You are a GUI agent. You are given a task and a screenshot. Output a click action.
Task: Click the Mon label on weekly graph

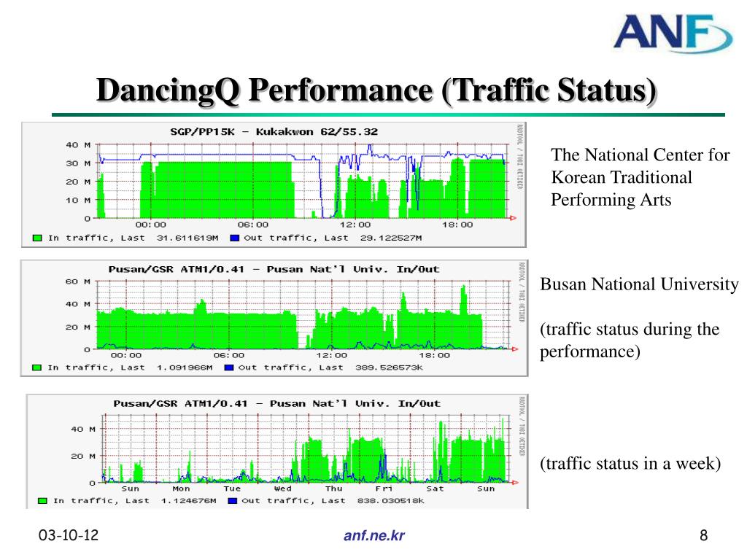pyautogui.click(x=181, y=489)
